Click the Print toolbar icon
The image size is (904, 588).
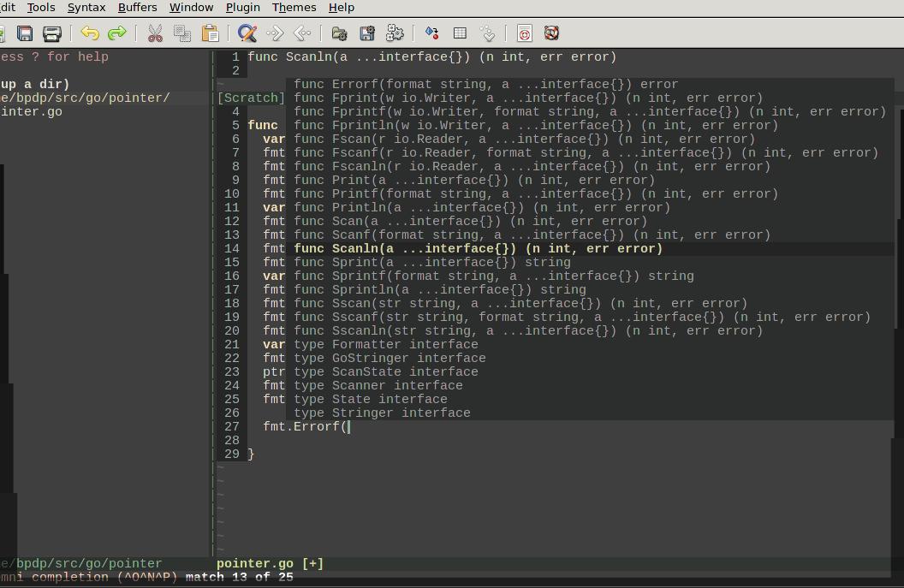point(52,33)
